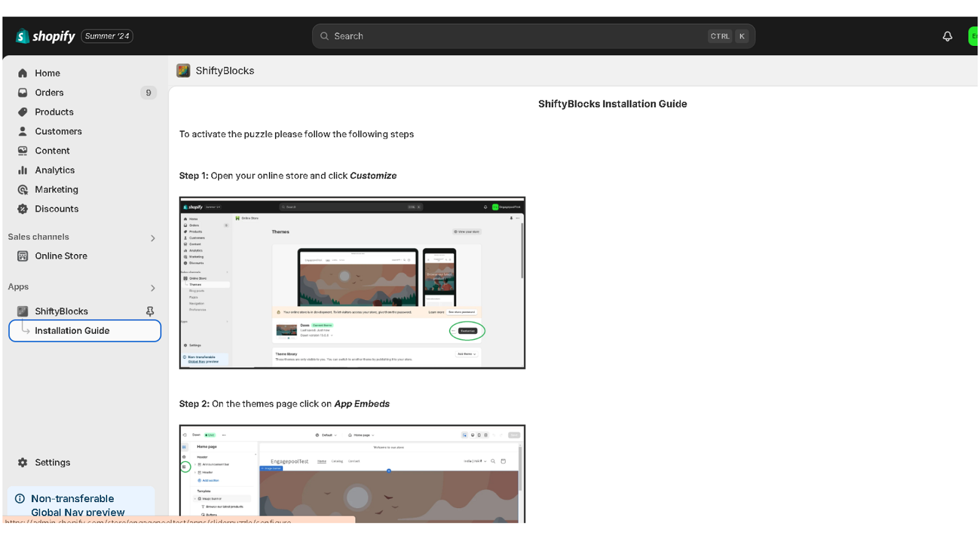
Task: Click the Home house icon
Action: [x=23, y=73]
